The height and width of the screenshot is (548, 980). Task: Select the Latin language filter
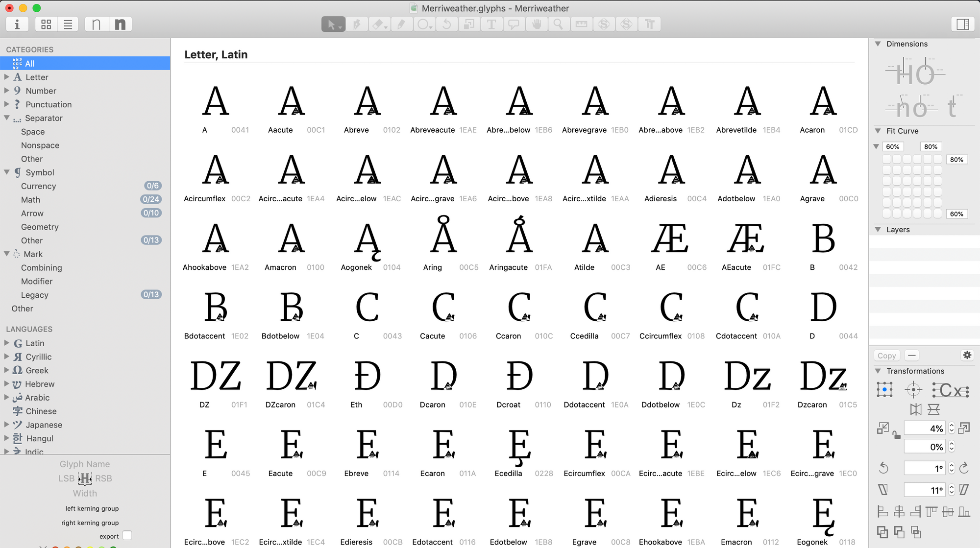coord(34,343)
